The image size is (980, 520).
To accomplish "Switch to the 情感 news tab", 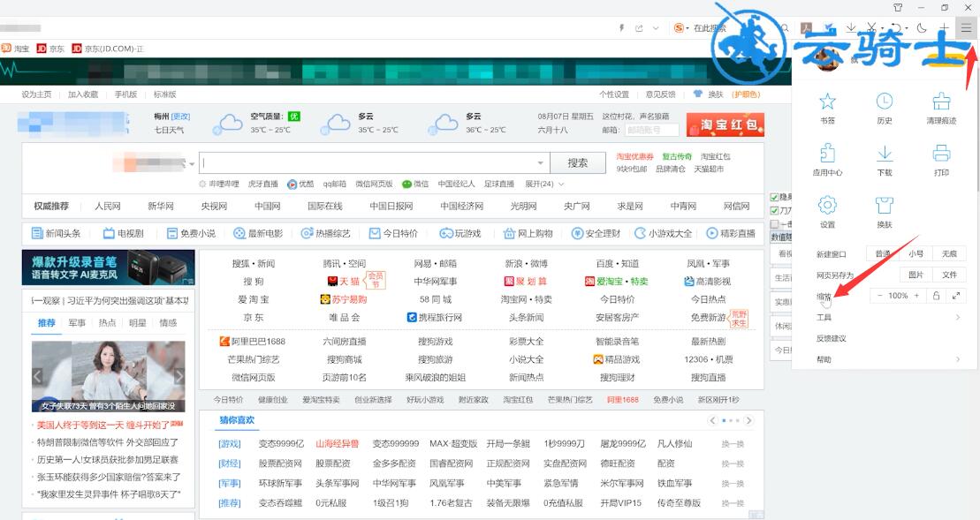I will 168,323.
